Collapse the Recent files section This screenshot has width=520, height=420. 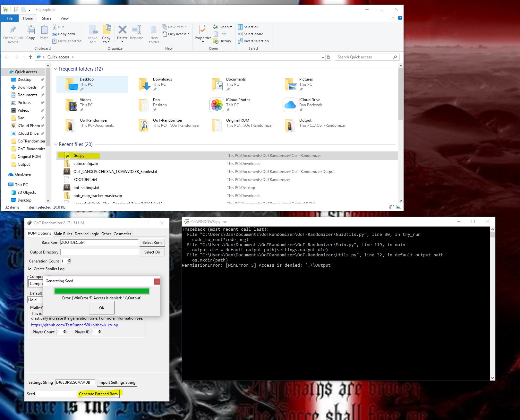pyautogui.click(x=56, y=144)
